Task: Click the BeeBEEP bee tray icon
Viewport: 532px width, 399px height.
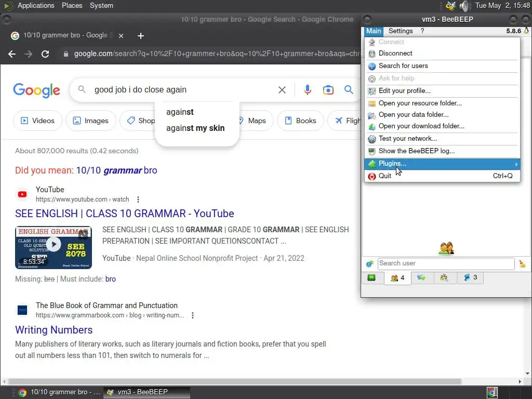Action: click(450, 6)
